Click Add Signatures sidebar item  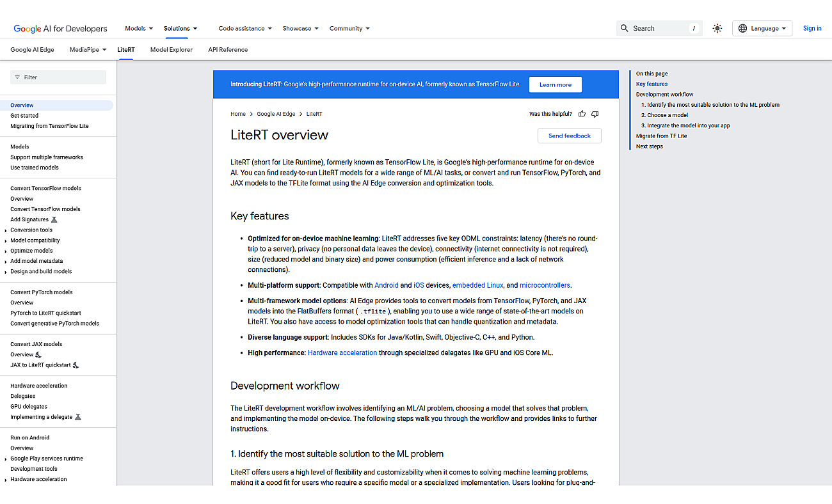pyautogui.click(x=29, y=219)
